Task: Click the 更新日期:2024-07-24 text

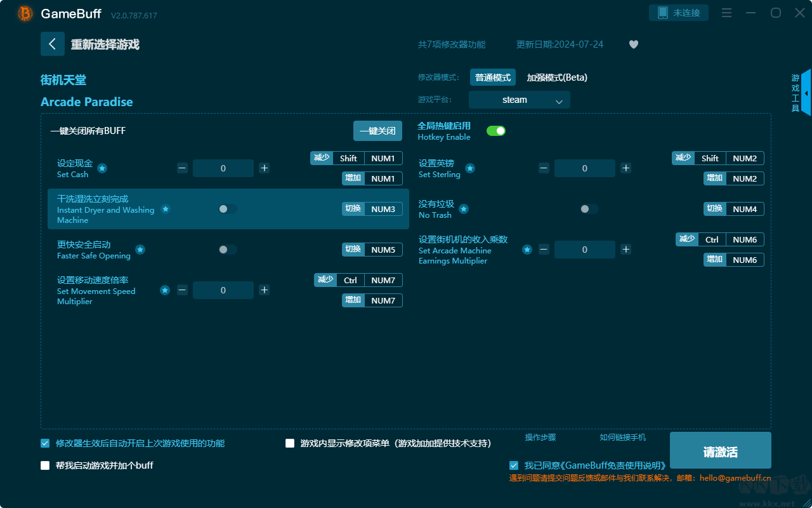Action: tap(560, 44)
